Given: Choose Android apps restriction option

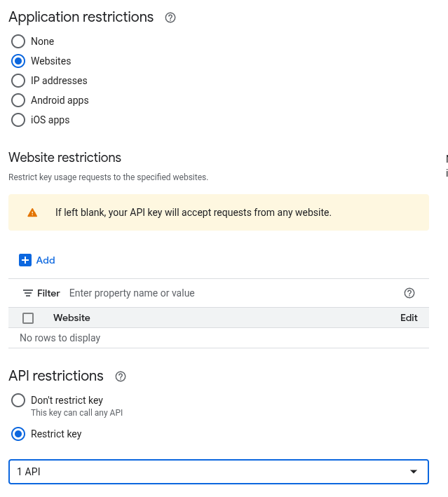Looking at the screenshot, I should tap(18, 100).
